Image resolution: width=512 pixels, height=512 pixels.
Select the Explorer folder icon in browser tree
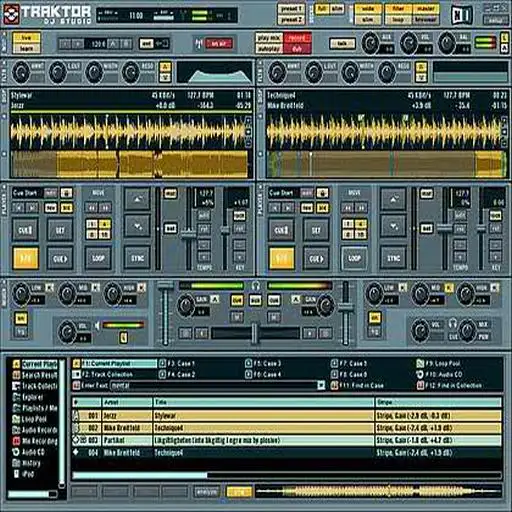[x=16, y=397]
